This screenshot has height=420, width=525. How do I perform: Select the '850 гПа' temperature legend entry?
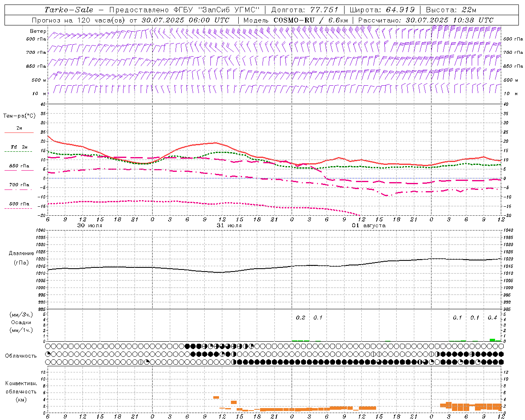(x=19, y=166)
